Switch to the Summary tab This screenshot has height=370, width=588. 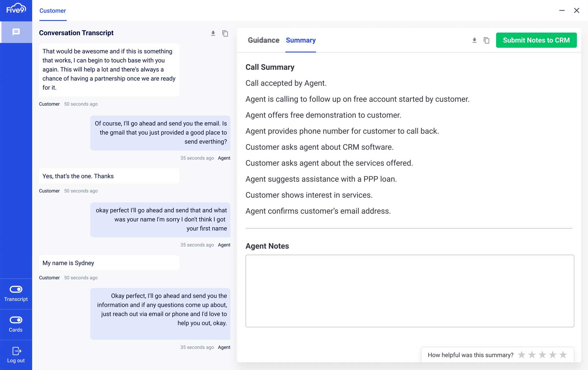click(300, 40)
